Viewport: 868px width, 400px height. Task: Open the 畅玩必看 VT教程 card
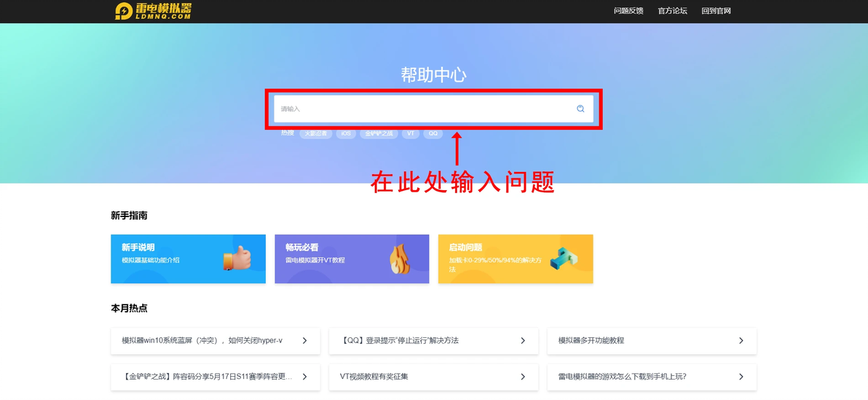pyautogui.click(x=352, y=259)
